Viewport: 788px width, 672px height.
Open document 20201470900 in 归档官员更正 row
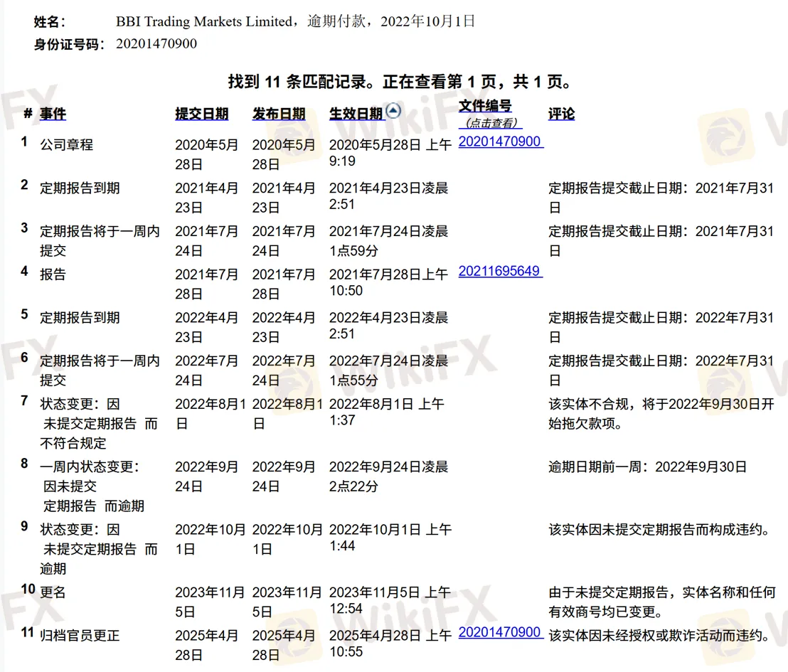click(500, 632)
